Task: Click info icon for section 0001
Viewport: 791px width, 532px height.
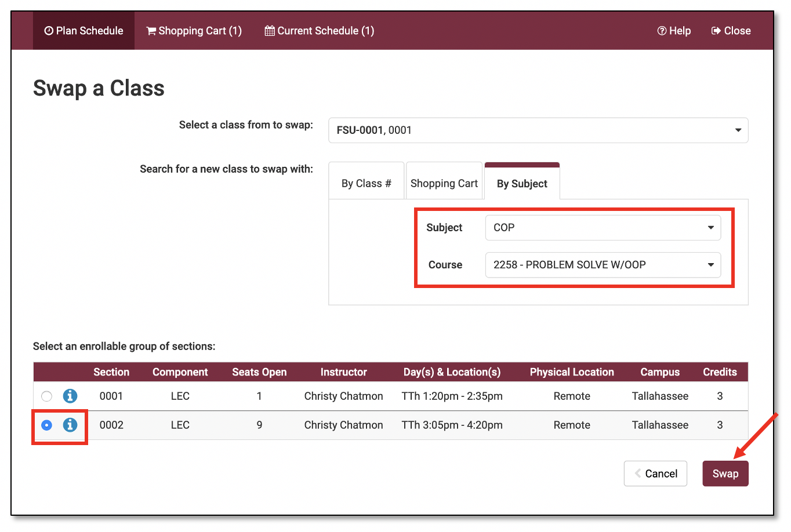Action: click(70, 396)
